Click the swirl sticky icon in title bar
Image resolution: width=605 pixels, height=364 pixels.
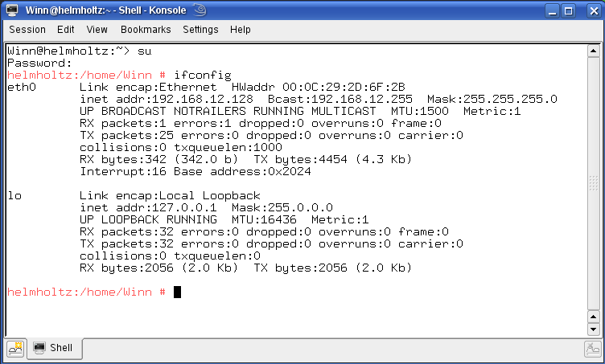point(200,10)
